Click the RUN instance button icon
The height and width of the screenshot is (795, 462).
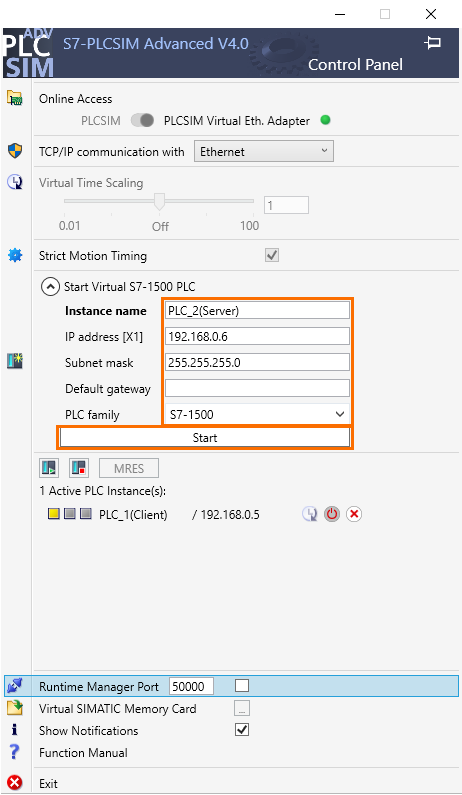coord(49,468)
